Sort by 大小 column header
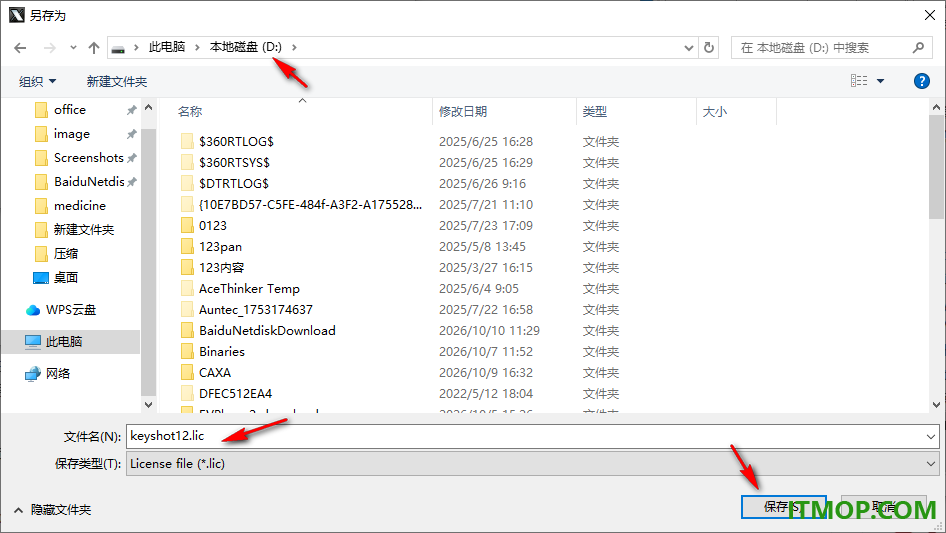 point(714,112)
